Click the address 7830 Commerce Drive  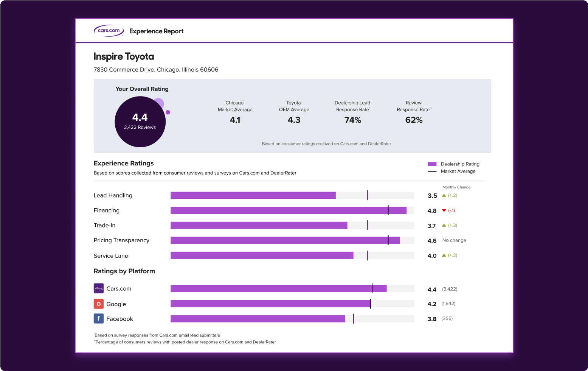(156, 70)
